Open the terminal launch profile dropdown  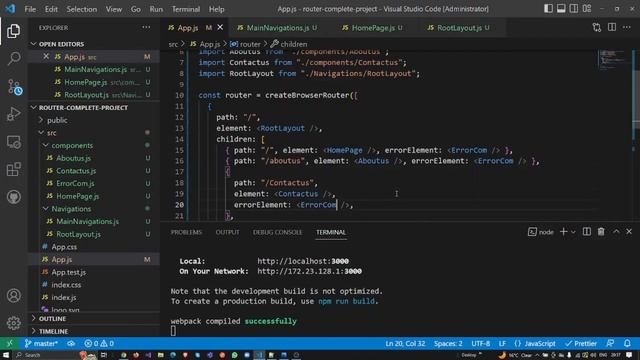click(x=573, y=232)
